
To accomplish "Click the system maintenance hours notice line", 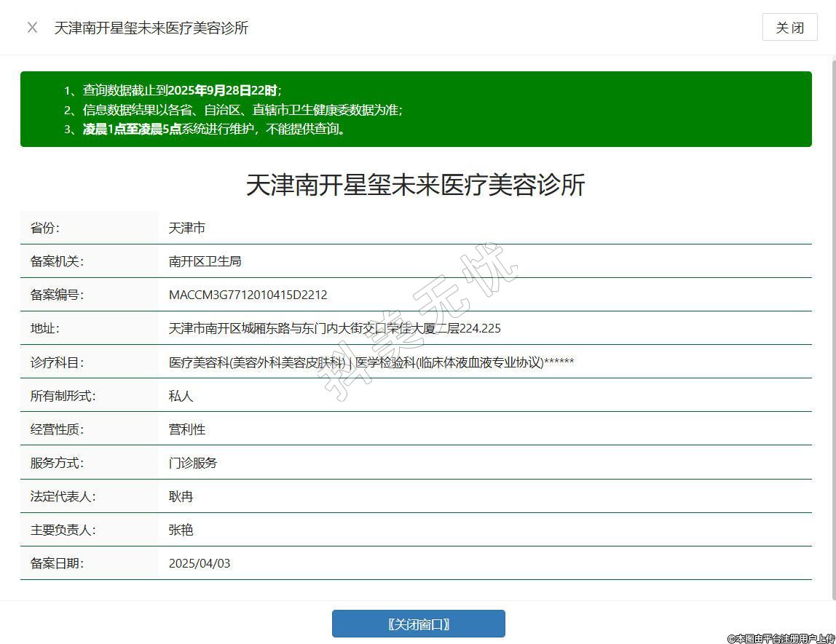I will pos(214,130).
